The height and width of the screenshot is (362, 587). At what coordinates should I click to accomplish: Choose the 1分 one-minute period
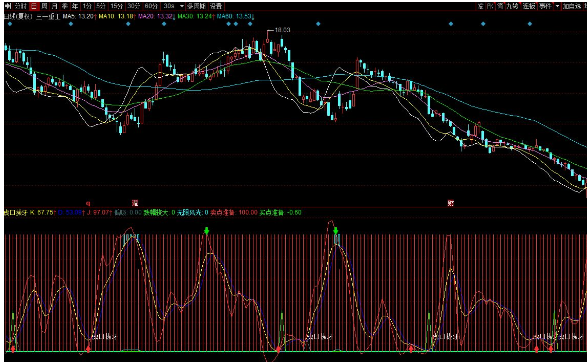point(87,6)
